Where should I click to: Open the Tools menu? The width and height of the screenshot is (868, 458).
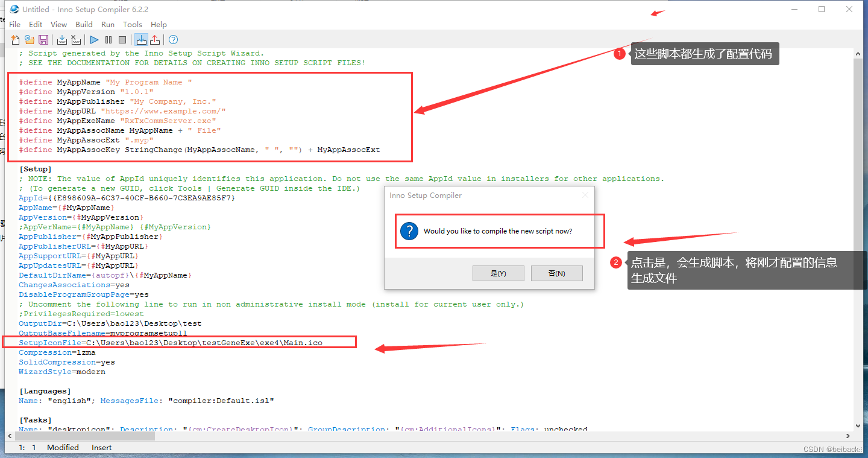coord(133,24)
